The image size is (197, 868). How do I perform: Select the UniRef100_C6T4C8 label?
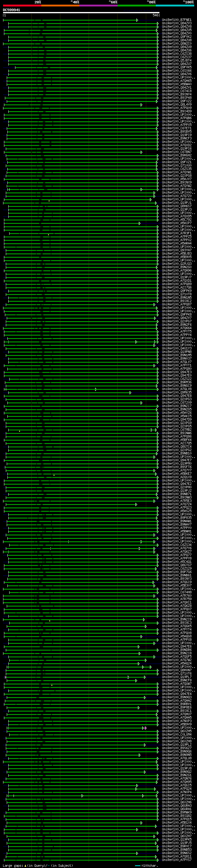tap(177, 91)
